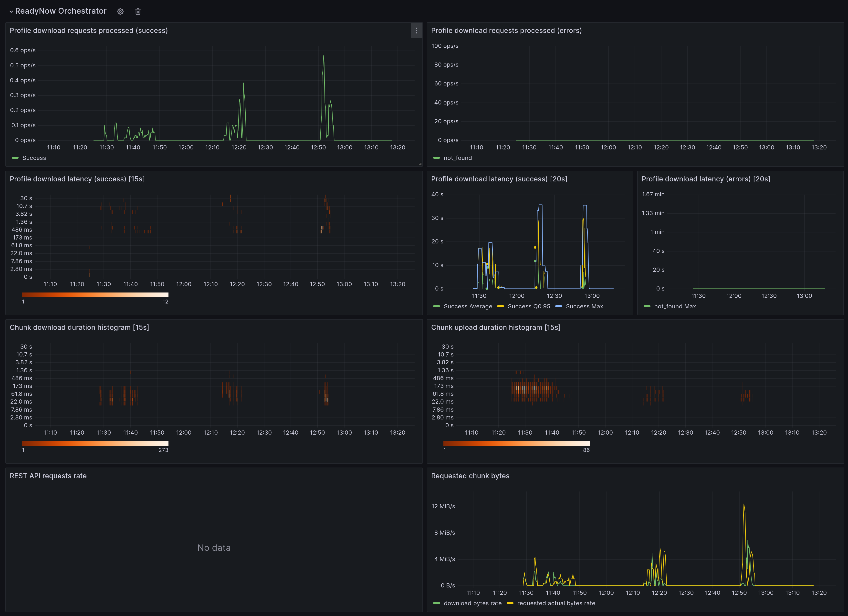Viewport: 848px width, 616px height.
Task: Click the ReadyNow Orchestrator row title
Action: coord(61,11)
